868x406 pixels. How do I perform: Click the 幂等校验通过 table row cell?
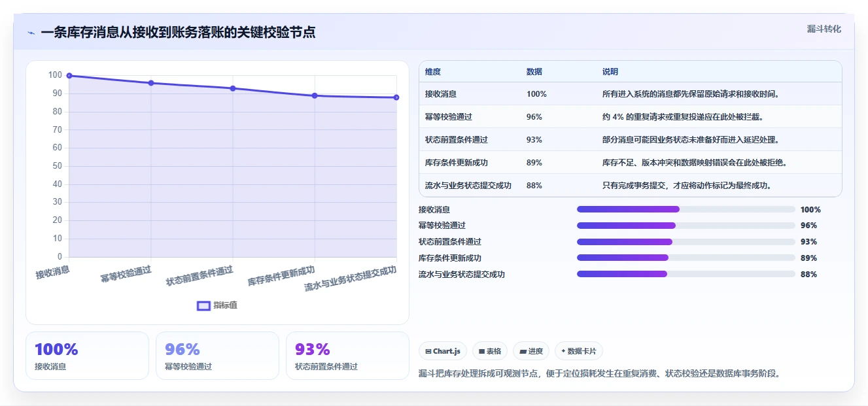[x=449, y=117]
